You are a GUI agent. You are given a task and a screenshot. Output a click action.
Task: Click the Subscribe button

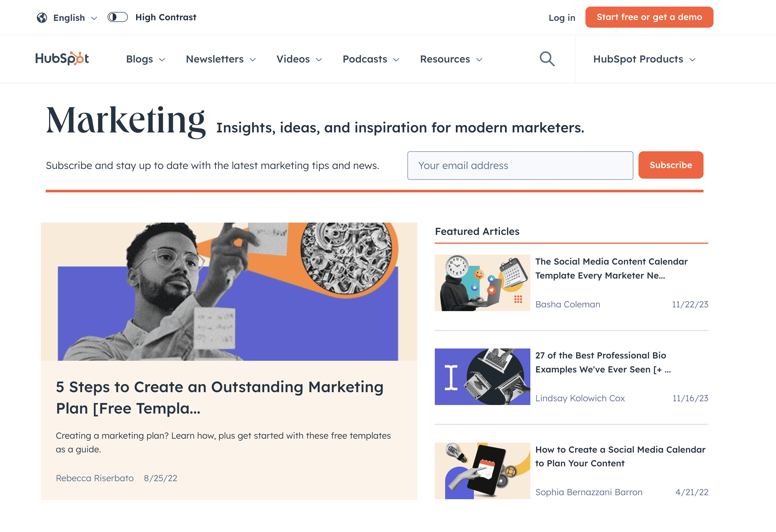tap(670, 165)
